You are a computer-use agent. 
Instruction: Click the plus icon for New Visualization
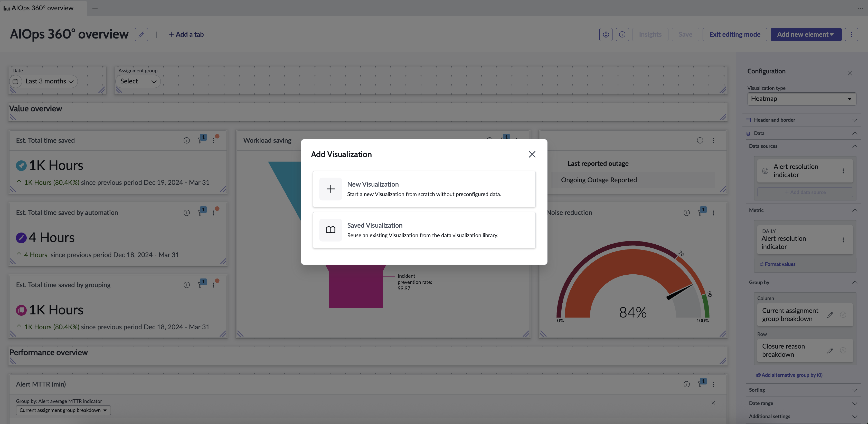tap(331, 189)
